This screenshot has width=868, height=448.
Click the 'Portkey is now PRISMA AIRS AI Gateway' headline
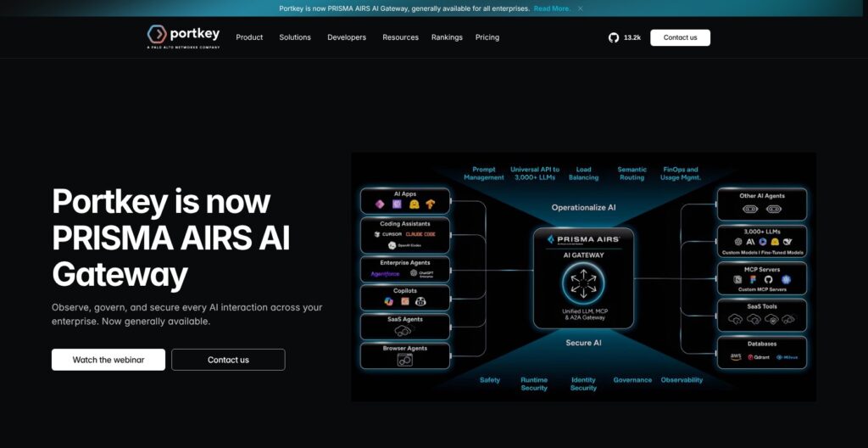pos(171,238)
